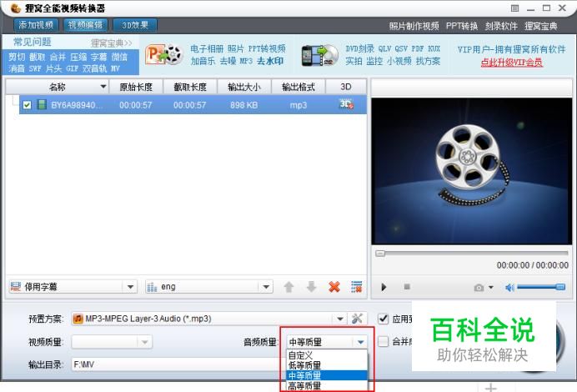Select 自定义 in the audio quality list
Screen dimensions: 577x392
327,355
